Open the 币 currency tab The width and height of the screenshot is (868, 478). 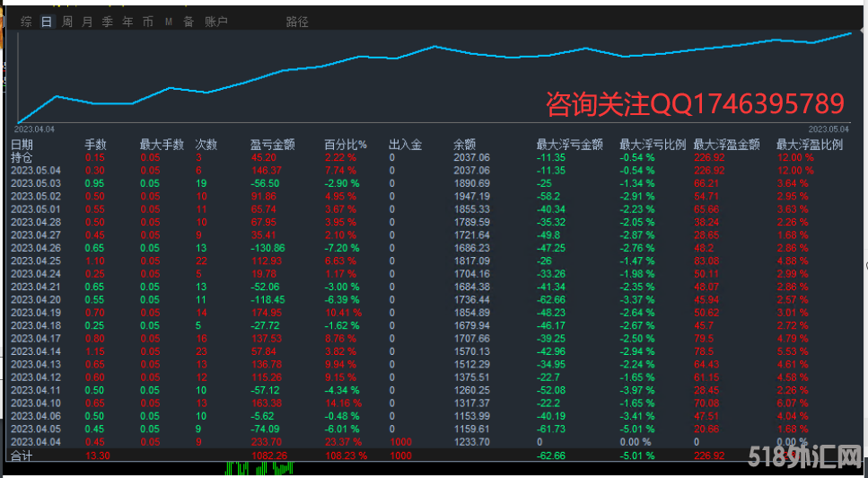[148, 22]
